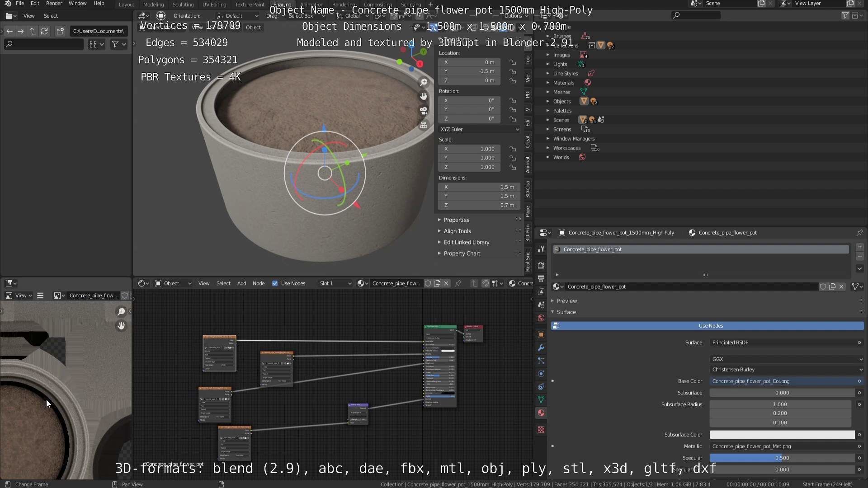The width and height of the screenshot is (868, 488).
Task: Switch to the UV Editing workspace tab
Action: coord(214,5)
